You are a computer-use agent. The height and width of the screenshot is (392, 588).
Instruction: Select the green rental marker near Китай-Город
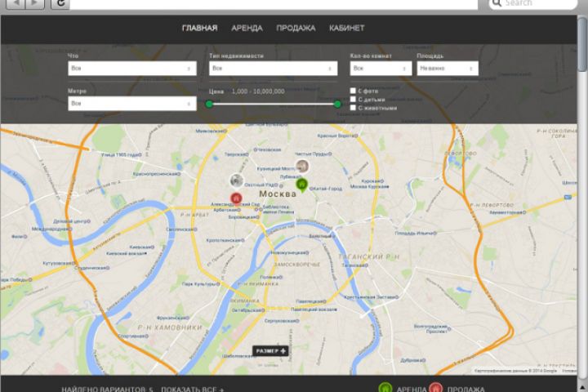(302, 185)
